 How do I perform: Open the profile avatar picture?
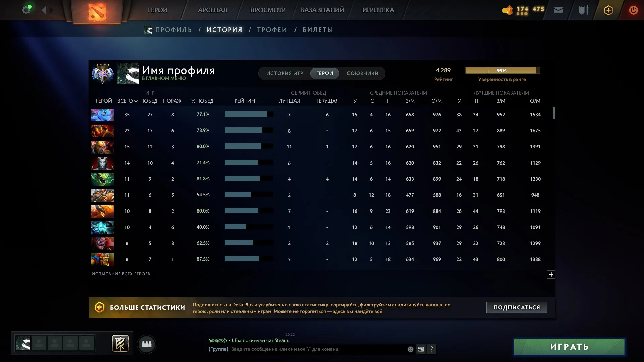[127, 73]
